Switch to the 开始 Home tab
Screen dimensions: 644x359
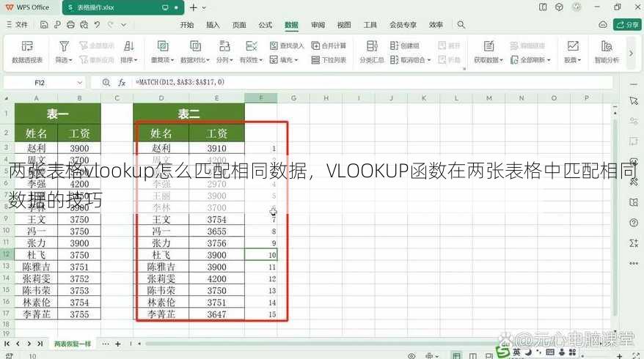pos(187,25)
